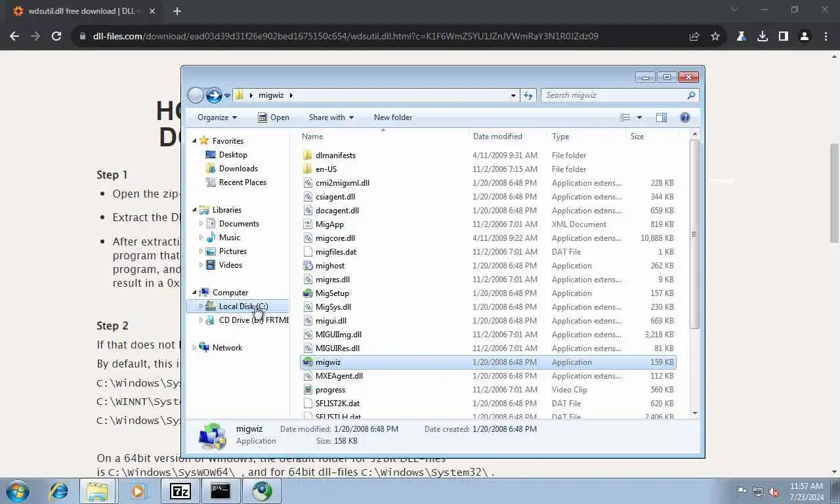This screenshot has height=504, width=840.
Task: Bookmark the page with Chrome star icon
Action: (x=715, y=36)
